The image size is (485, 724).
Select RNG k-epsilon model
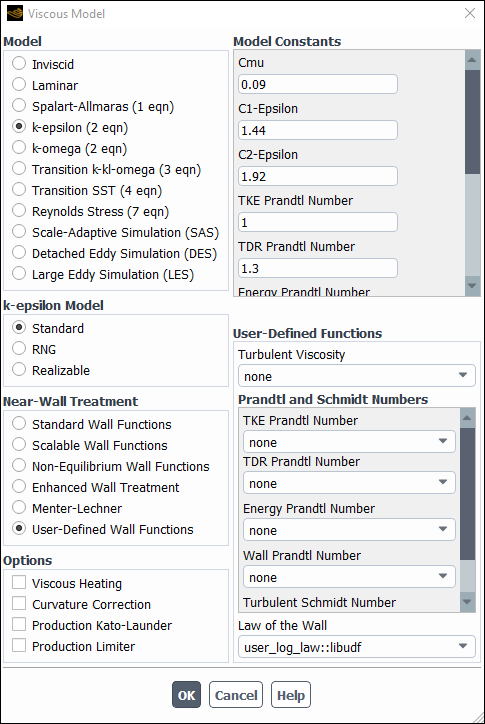[x=19, y=349]
